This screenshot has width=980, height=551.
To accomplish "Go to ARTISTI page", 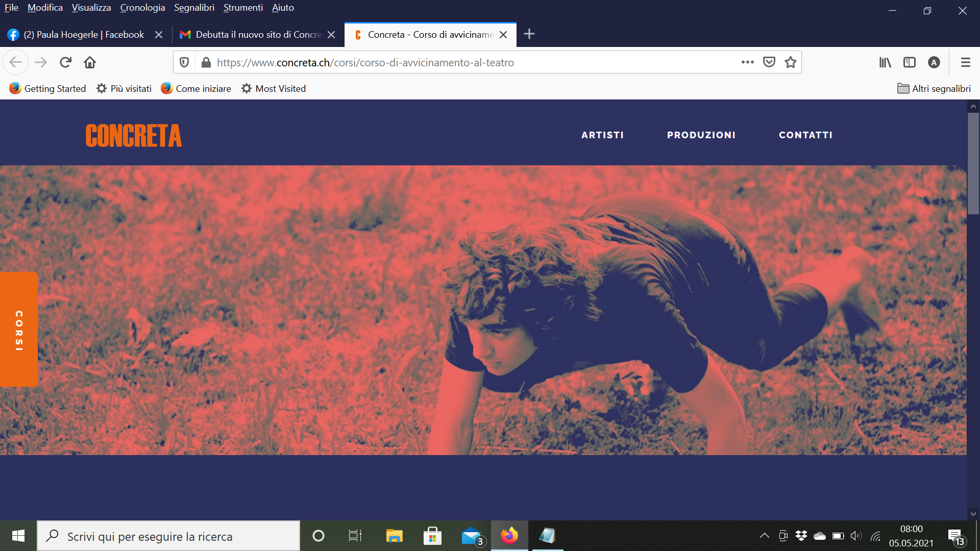I will tap(602, 135).
